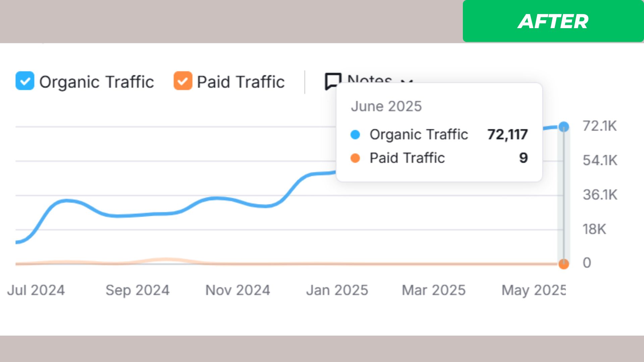Click the blue June 2025 data point

pyautogui.click(x=564, y=127)
